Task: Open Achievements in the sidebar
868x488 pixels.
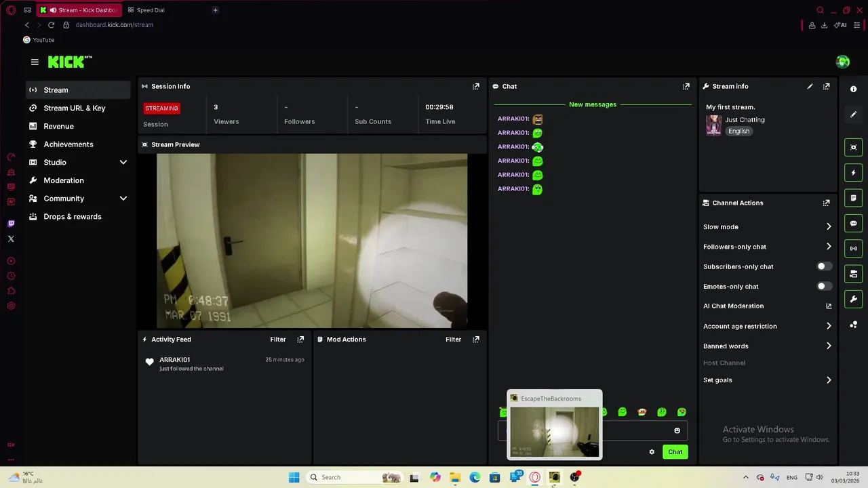Action: tap(78, 144)
